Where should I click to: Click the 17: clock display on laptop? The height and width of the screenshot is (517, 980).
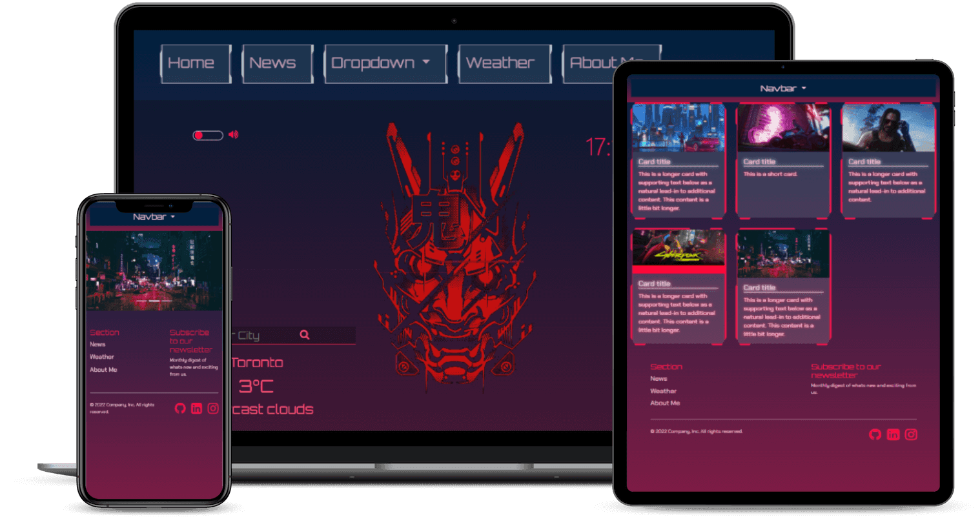598,147
